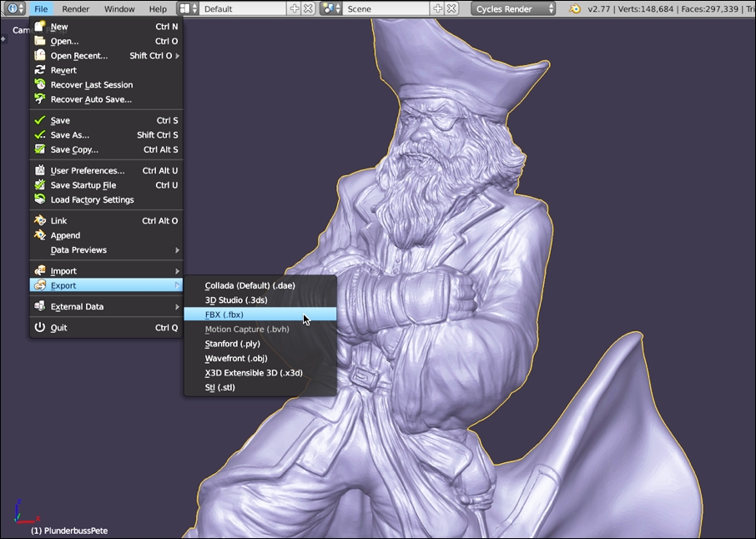Export as Motion Capture (.bvh)
The image size is (756, 539).
(x=260, y=330)
